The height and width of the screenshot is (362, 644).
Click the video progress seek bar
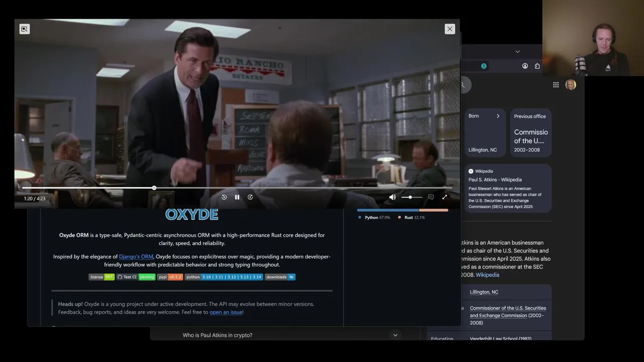coord(237,188)
